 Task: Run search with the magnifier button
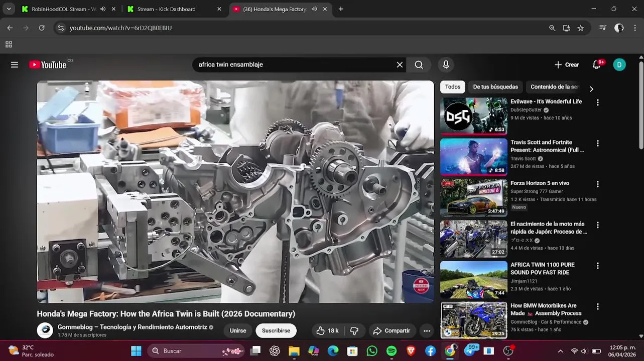click(x=419, y=65)
